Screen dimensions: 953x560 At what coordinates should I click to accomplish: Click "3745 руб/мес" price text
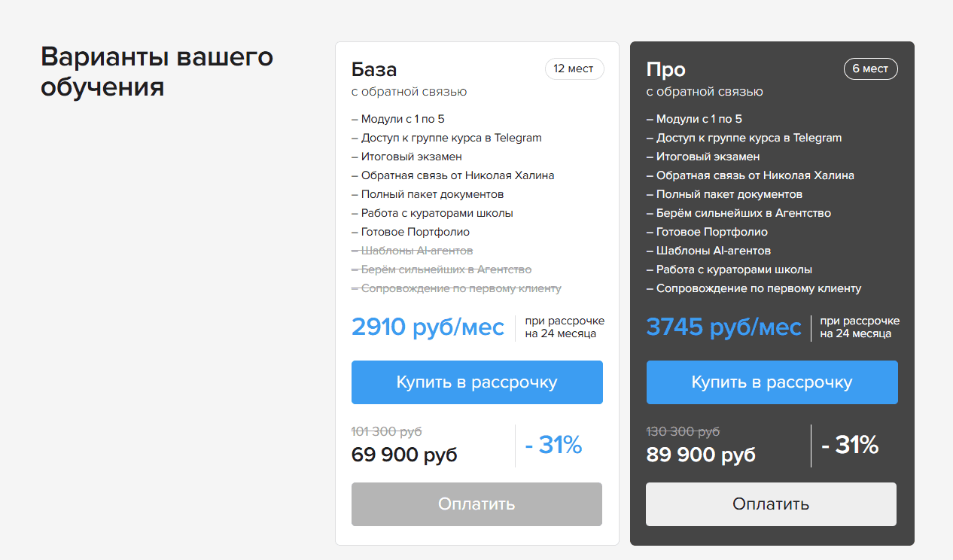pos(723,327)
